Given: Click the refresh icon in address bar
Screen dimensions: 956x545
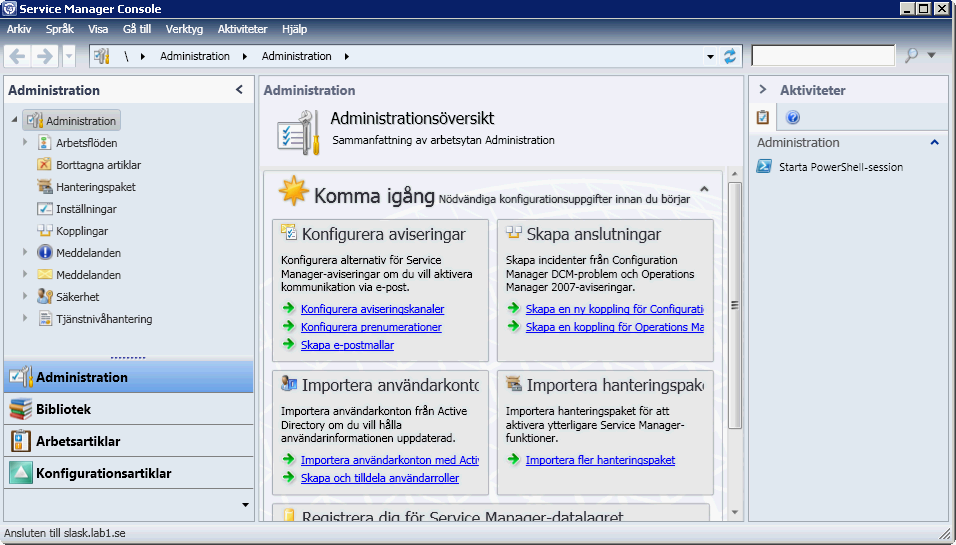Looking at the screenshot, I should click(730, 56).
